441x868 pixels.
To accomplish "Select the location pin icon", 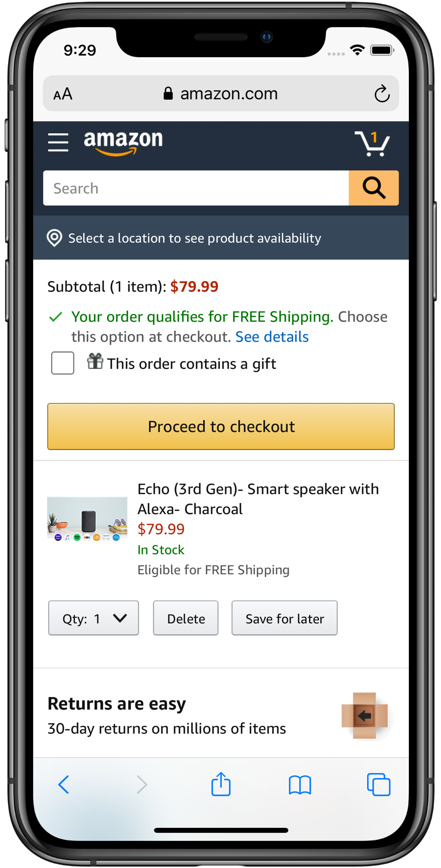I will click(54, 238).
